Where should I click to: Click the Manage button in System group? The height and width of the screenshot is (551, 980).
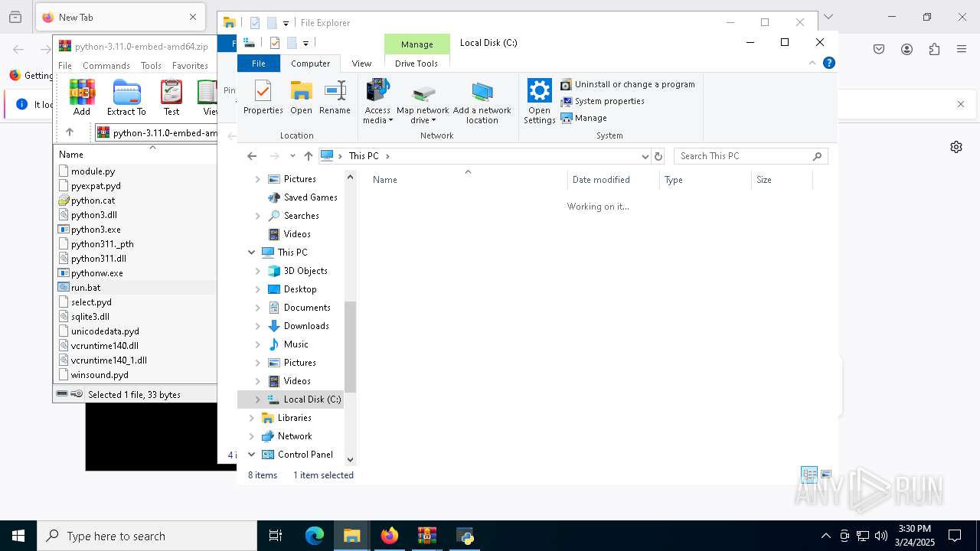coord(584,118)
